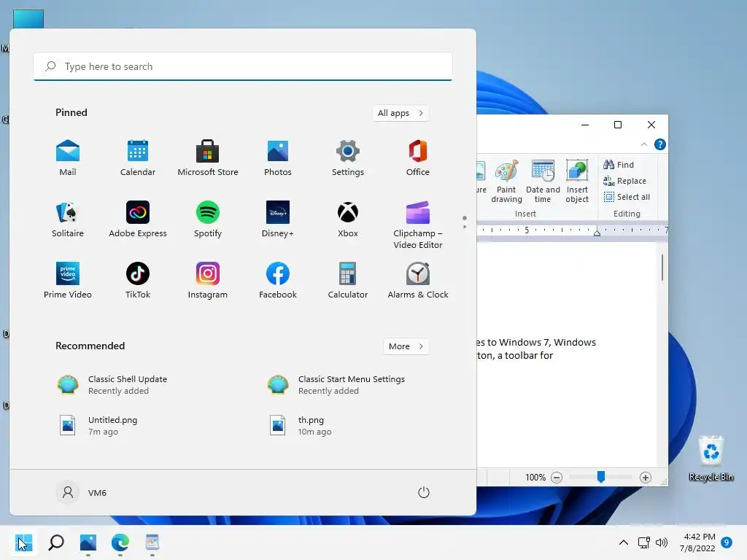Click the Start button on the taskbar
This screenshot has height=560, width=747.
coord(24,542)
